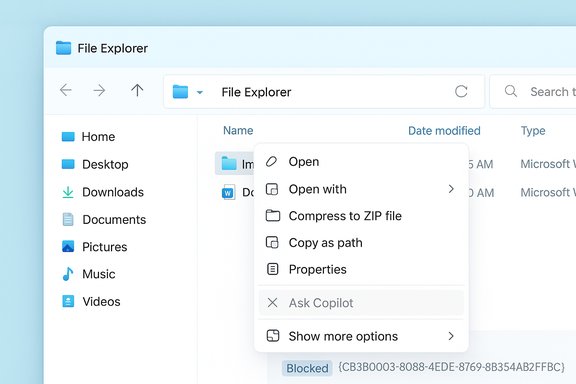Click the Videos sidebar icon
The width and height of the screenshot is (576, 384).
point(68,301)
